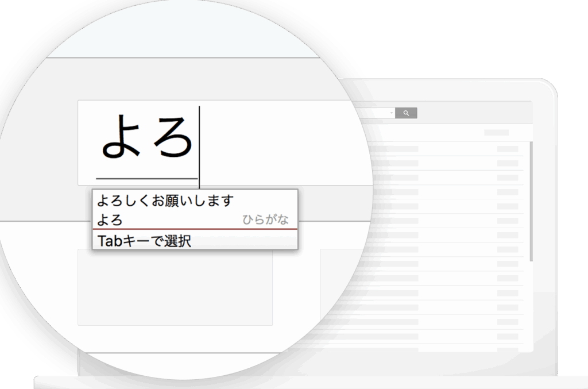
Task: Select the fourth row in the list
Action: (448, 192)
